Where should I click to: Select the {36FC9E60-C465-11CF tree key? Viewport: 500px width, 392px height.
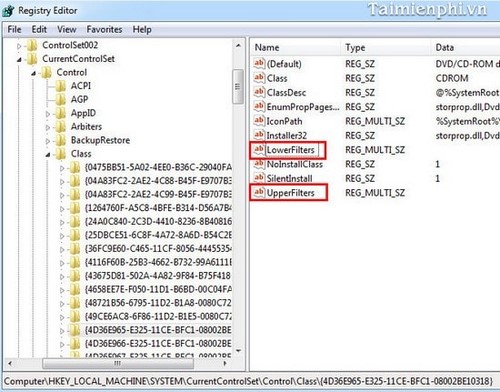158,249
